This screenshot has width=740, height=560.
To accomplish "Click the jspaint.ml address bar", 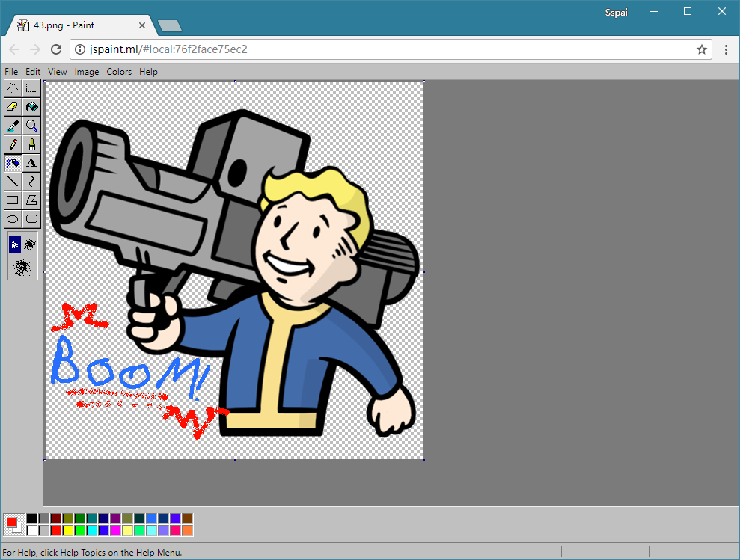I will tap(374, 49).
